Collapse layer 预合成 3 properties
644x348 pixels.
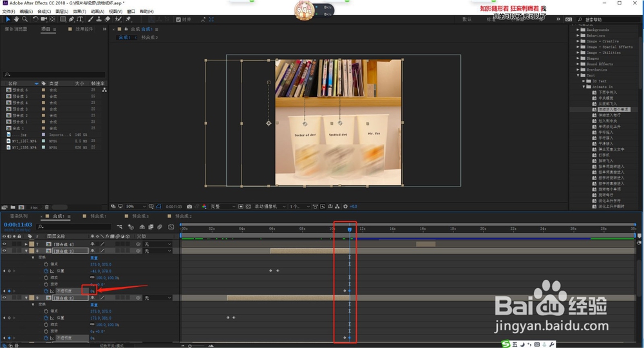[x=26, y=251]
